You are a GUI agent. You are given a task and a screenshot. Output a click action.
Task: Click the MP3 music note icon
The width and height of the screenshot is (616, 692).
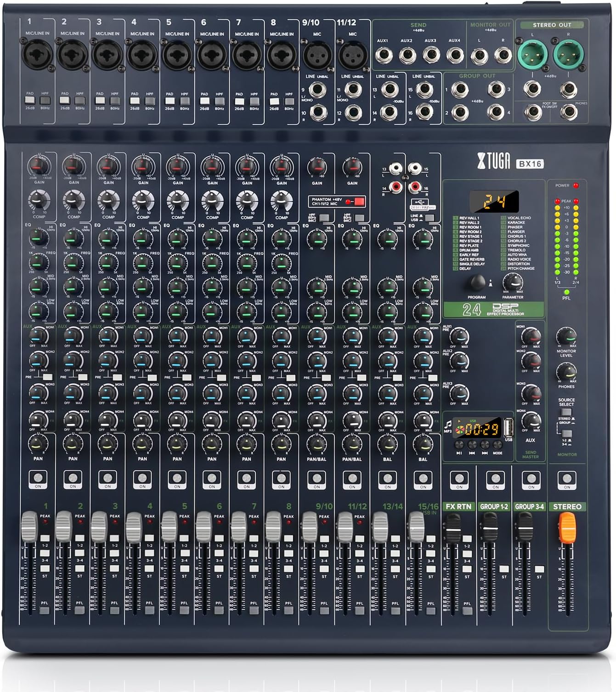(x=448, y=425)
